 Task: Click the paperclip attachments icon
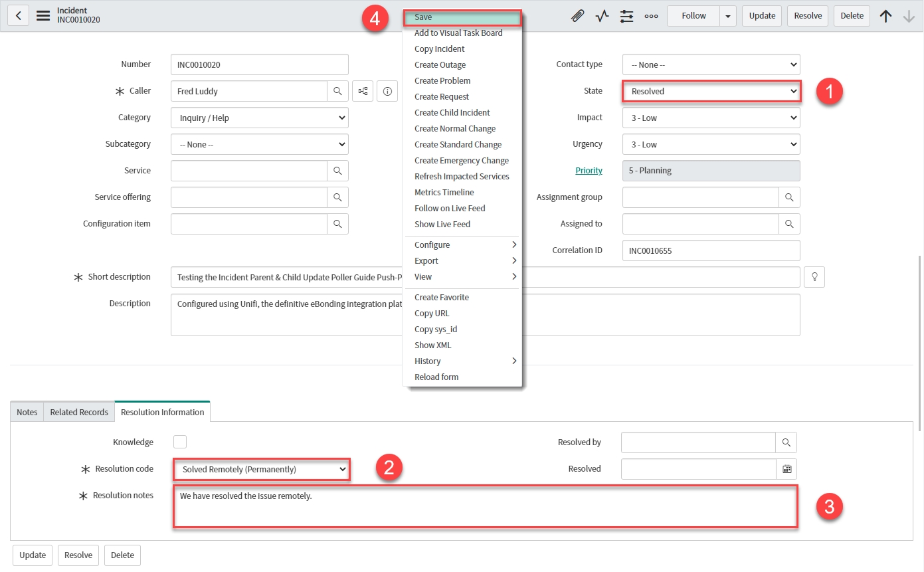tap(577, 16)
